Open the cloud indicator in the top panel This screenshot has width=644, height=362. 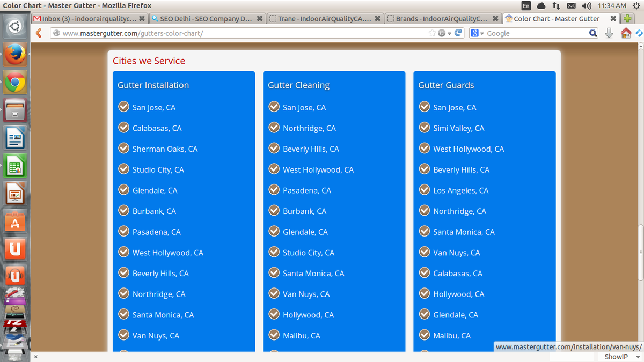(541, 5)
